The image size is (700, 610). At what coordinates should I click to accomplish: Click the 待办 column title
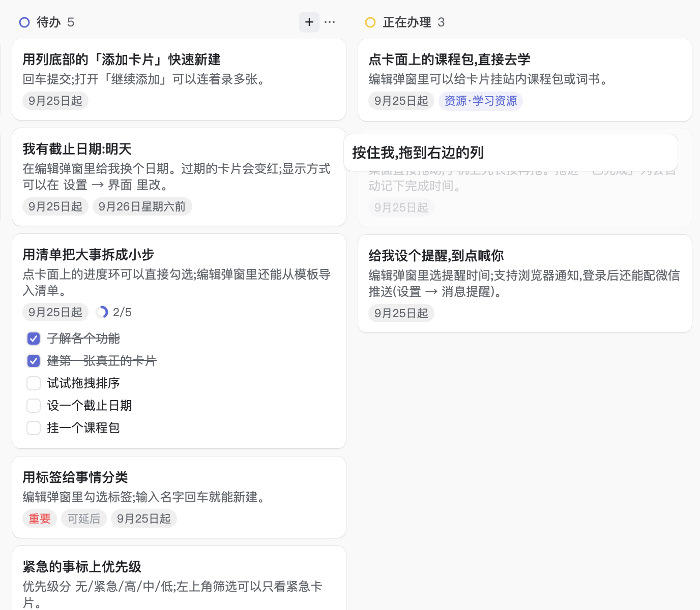click(49, 22)
